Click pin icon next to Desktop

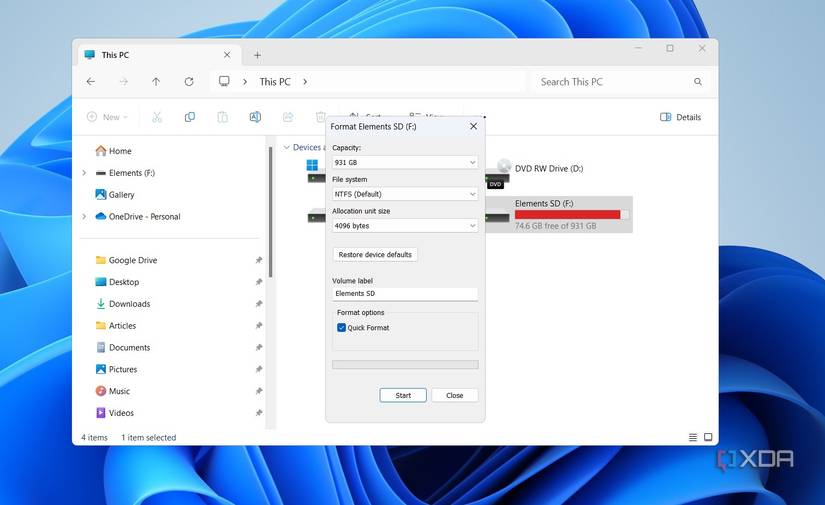[258, 282]
